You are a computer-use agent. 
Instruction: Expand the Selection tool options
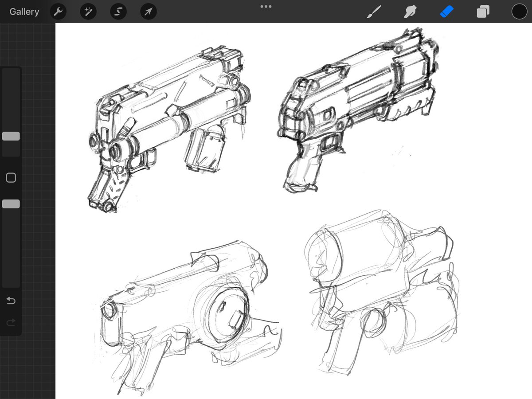(118, 12)
